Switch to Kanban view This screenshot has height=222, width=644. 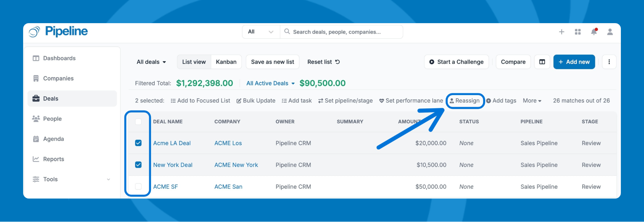(x=226, y=62)
